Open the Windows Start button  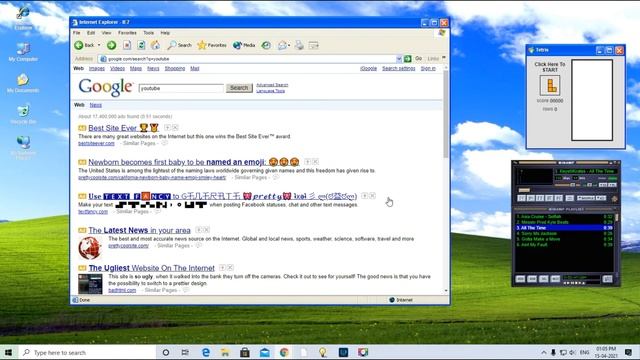tap(8, 352)
